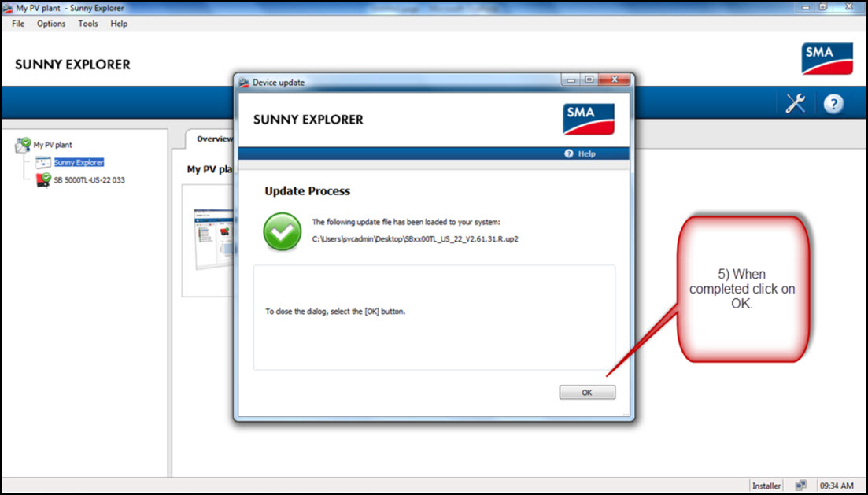
Task: Click the computer icon next to Sunny Explorer
Action: [x=43, y=162]
